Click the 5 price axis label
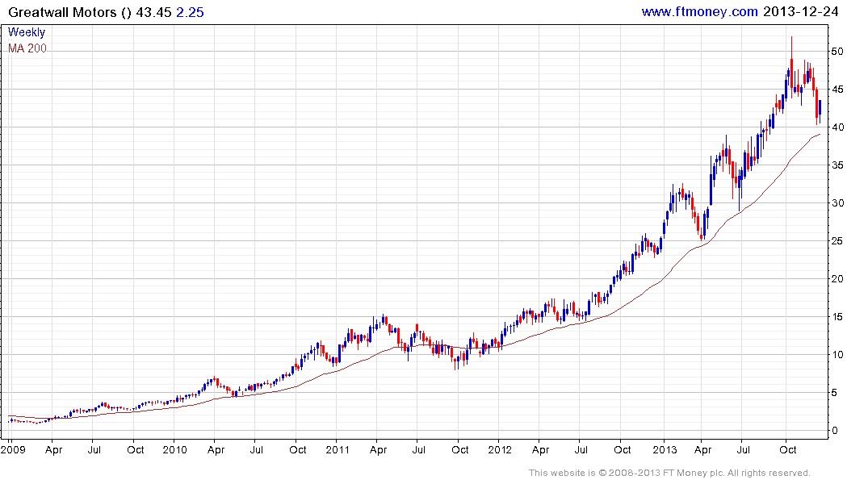The height and width of the screenshot is (484, 868). coord(835,392)
